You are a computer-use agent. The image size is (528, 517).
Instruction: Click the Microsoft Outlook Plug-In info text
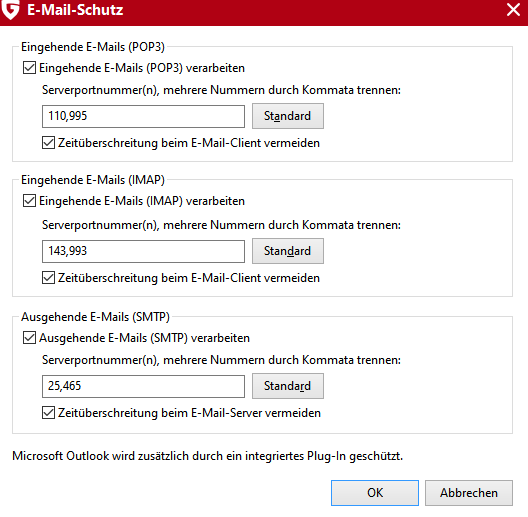[207, 456]
